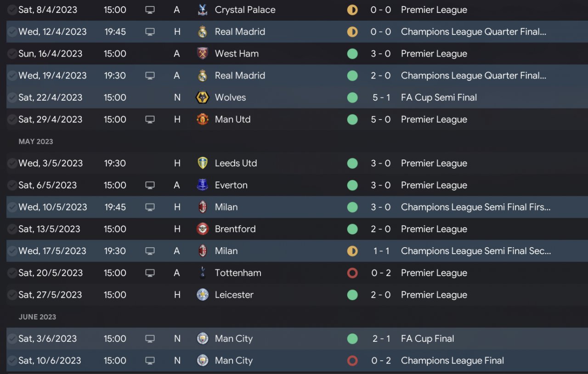Image resolution: width=588 pixels, height=374 pixels.
Task: Click the yellow draw indicator for the away Milan match
Action: tap(352, 251)
